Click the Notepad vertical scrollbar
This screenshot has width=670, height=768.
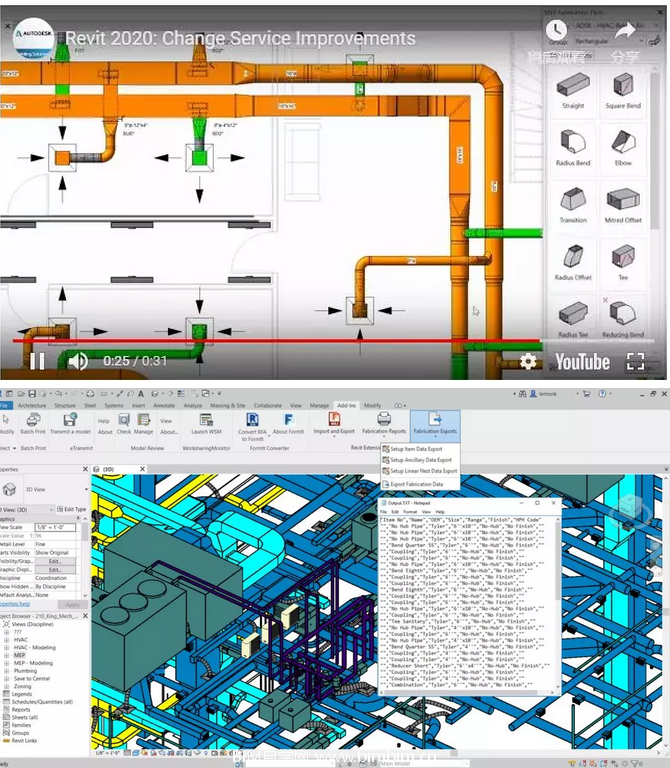[x=558, y=563]
